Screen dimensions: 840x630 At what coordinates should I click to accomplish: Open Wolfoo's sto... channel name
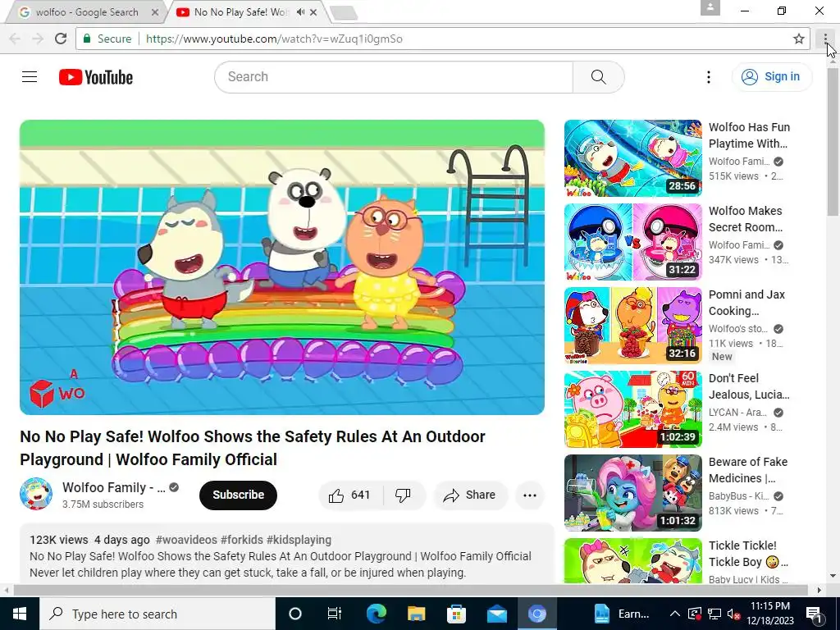(738, 329)
